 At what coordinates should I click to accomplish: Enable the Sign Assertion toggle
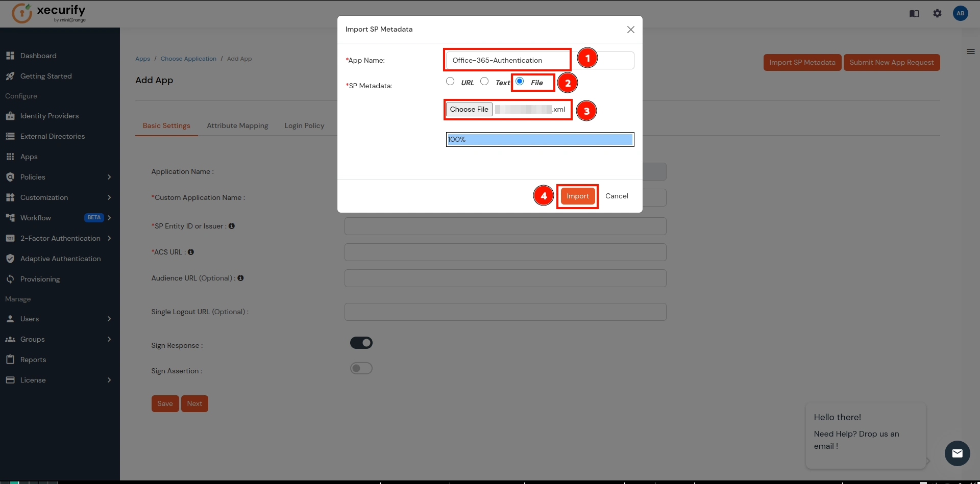point(361,368)
